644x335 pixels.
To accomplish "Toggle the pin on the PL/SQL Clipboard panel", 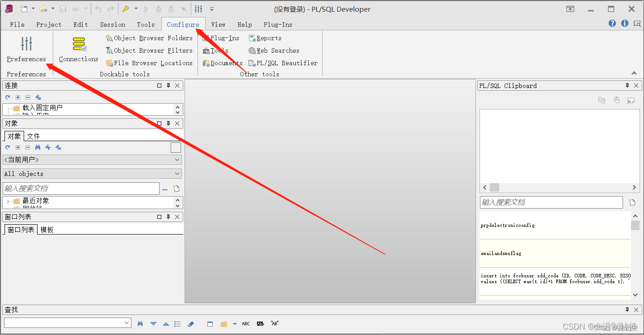I will [x=627, y=86].
